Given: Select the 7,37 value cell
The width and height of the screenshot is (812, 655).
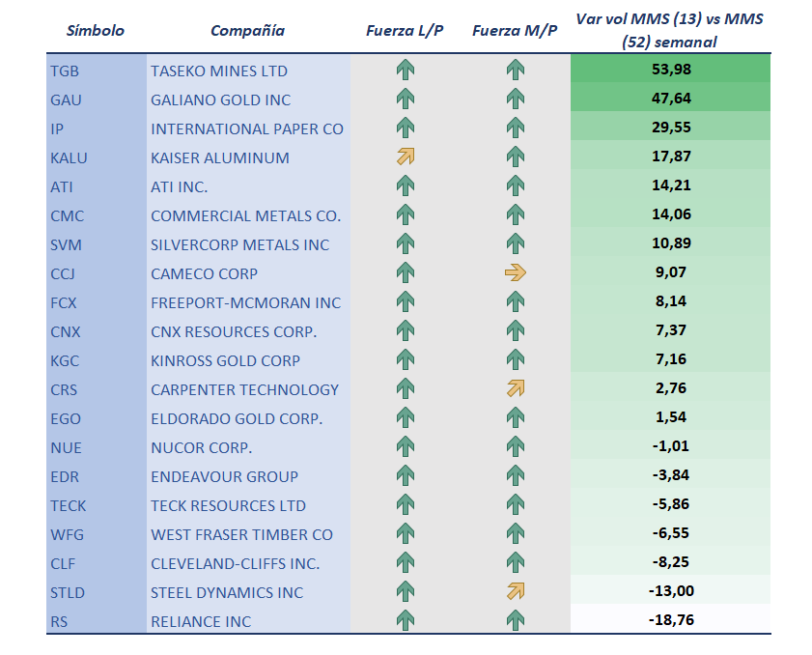Looking at the screenshot, I should 671,330.
